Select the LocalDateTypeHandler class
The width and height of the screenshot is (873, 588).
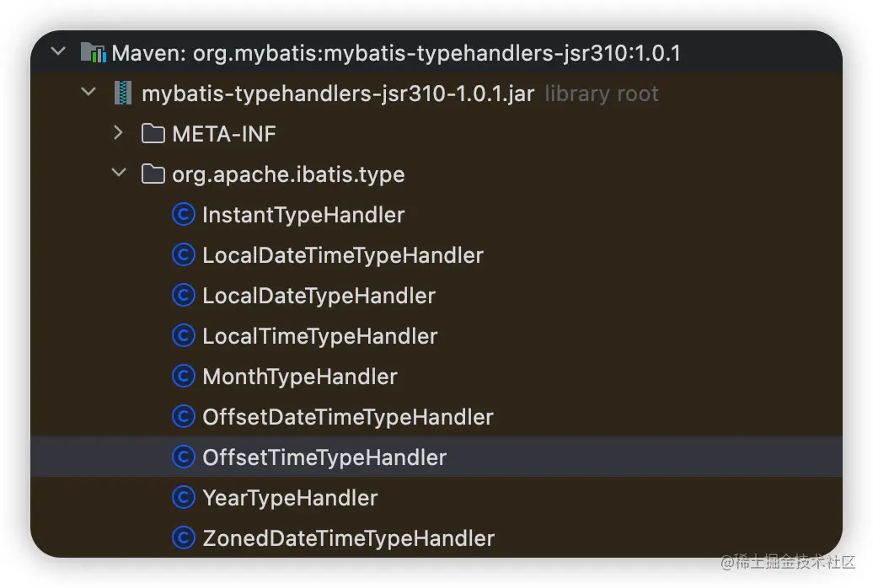pos(319,296)
